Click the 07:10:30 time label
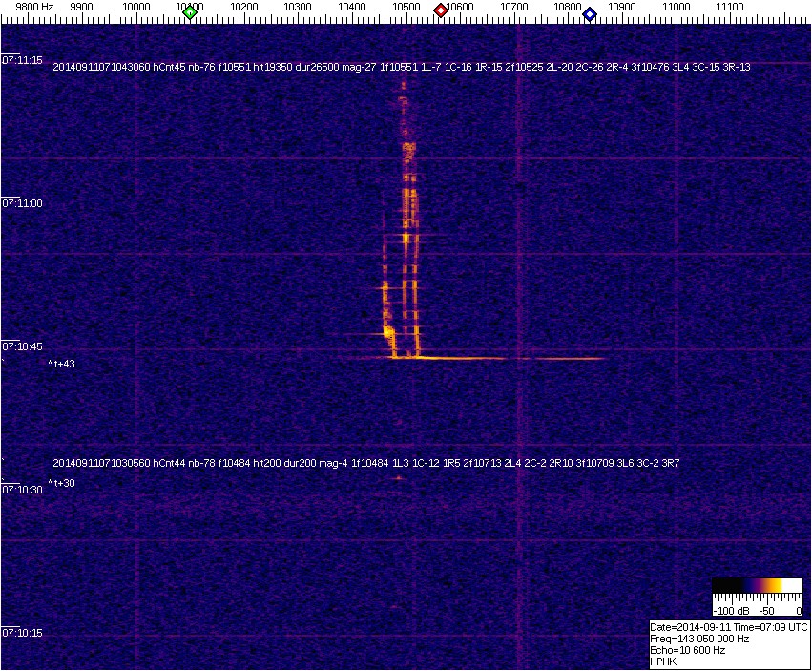Viewport: 812px width, 671px height. click(22, 490)
